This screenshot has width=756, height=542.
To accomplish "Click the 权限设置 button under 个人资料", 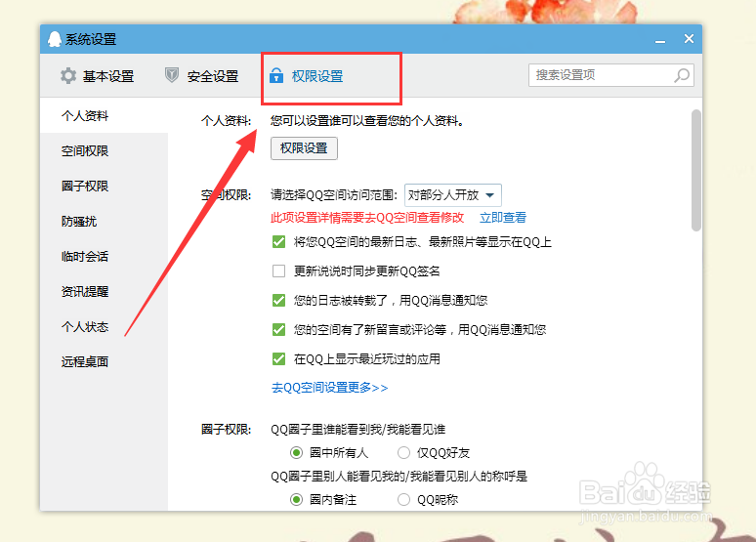I will point(304,148).
